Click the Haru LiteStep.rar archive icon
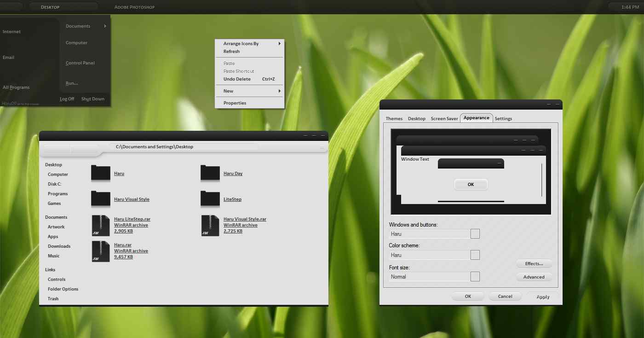 coord(101,226)
